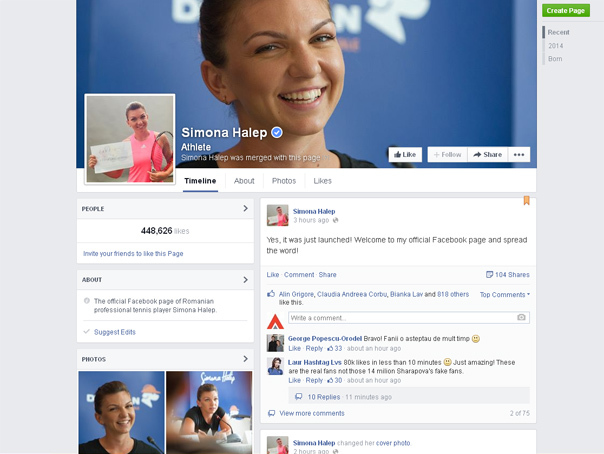Open the Top Comments sort dropdown

[x=505, y=295]
